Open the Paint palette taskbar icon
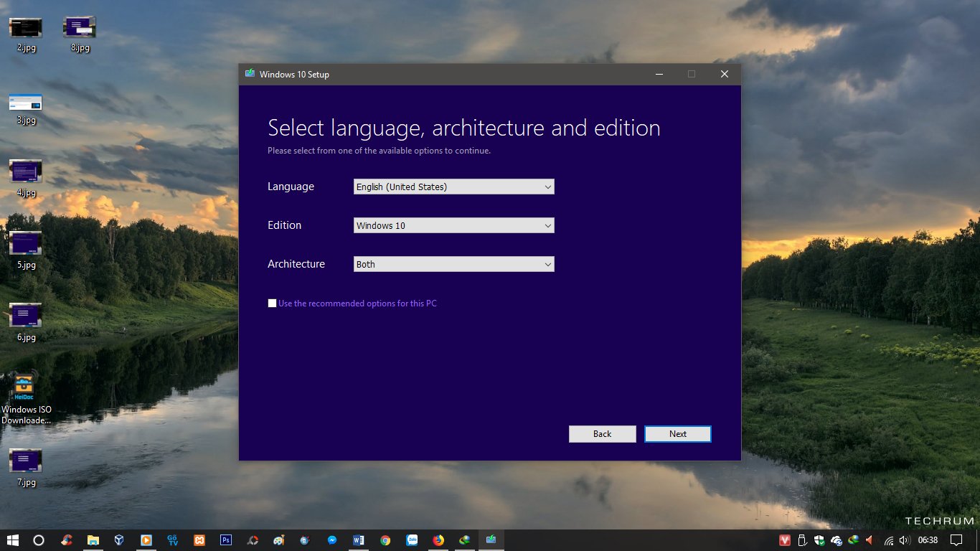The height and width of the screenshot is (551, 980). point(279,540)
